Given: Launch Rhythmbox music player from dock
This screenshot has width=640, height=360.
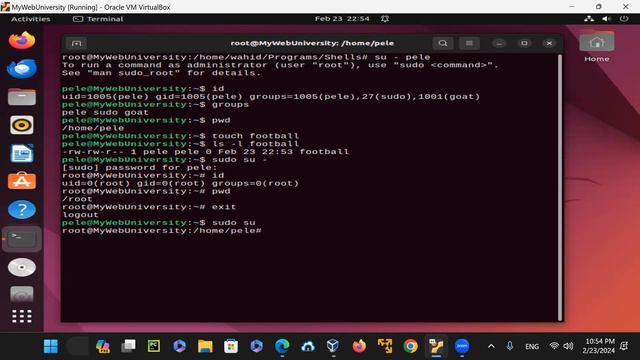Looking at the screenshot, I should (x=22, y=125).
